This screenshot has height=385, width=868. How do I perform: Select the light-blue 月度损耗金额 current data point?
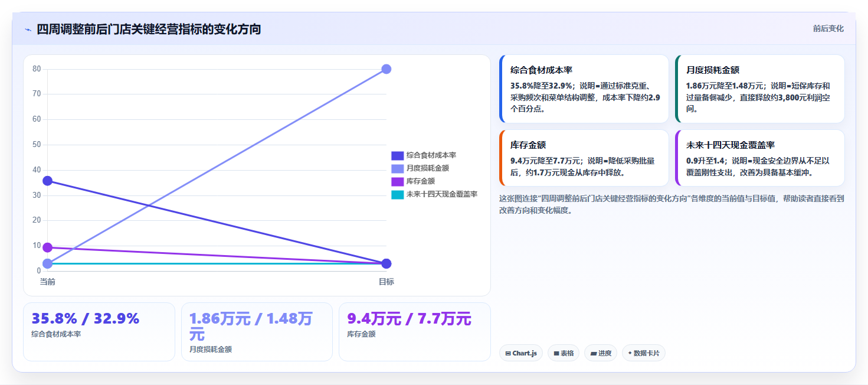[x=48, y=263]
